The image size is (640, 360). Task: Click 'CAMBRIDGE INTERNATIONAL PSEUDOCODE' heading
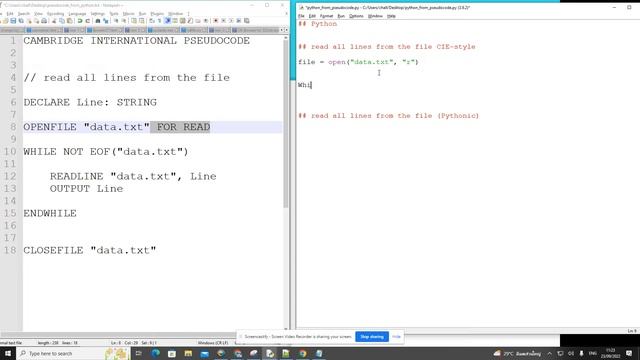[x=136, y=41]
